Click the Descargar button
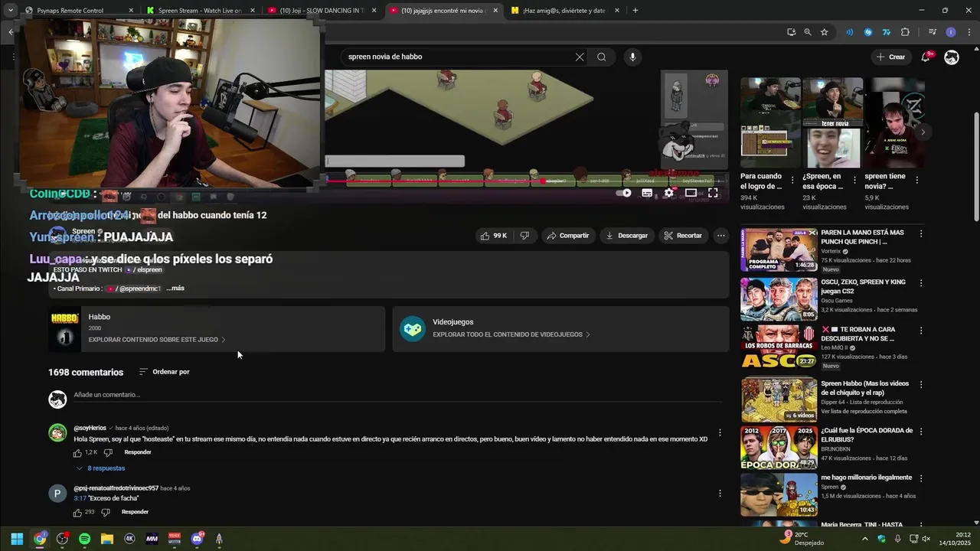 (x=626, y=236)
